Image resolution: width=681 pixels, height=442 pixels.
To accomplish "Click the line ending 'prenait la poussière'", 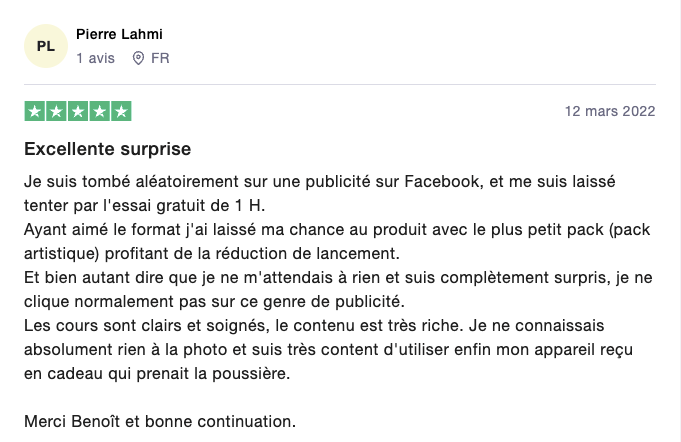I will [157, 373].
